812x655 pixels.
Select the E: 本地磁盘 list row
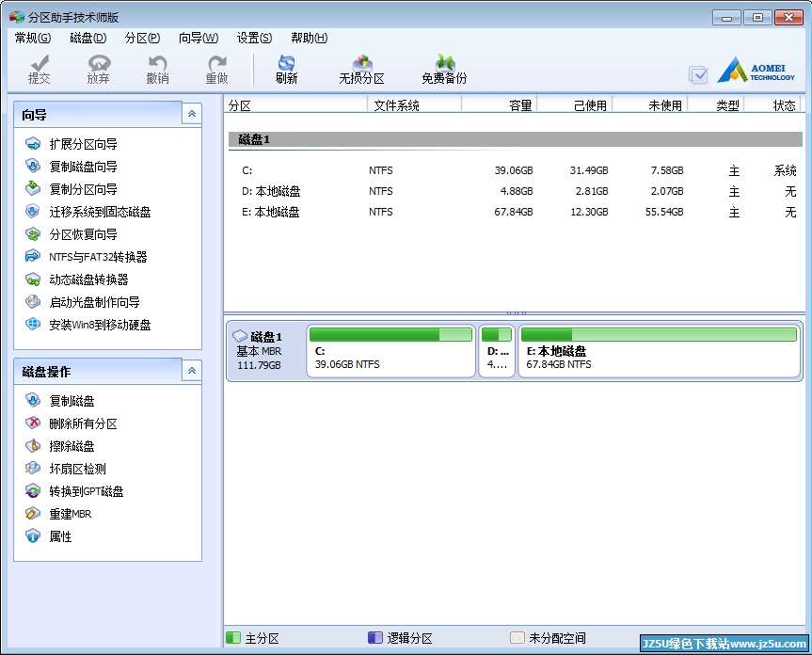[x=515, y=212]
